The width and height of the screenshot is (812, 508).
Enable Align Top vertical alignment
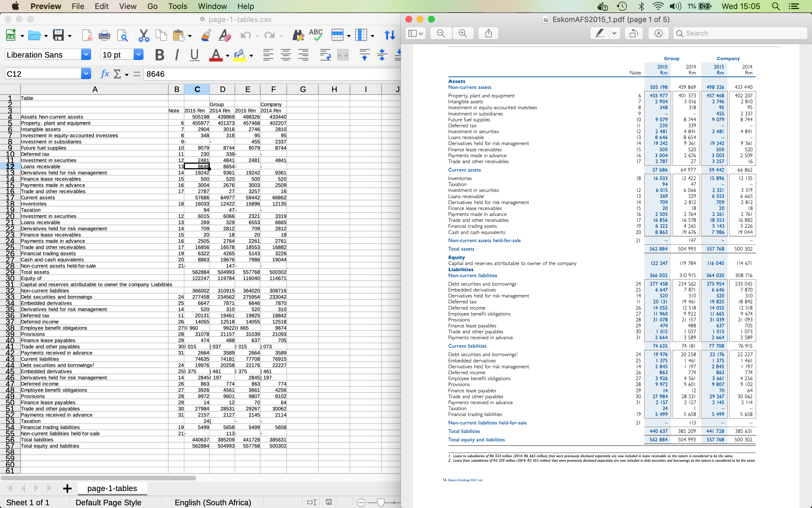pos(364,55)
